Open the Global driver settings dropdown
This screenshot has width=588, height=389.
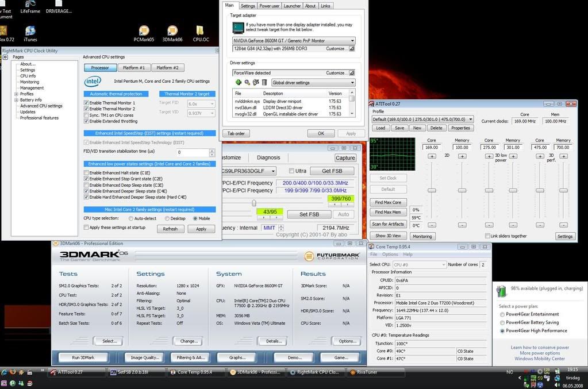tap(313, 82)
